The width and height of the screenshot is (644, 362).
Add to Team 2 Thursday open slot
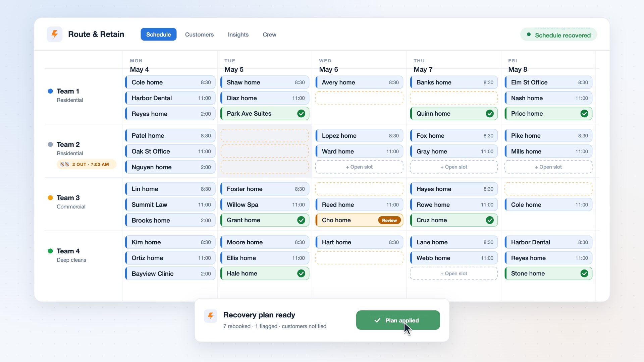point(453,167)
